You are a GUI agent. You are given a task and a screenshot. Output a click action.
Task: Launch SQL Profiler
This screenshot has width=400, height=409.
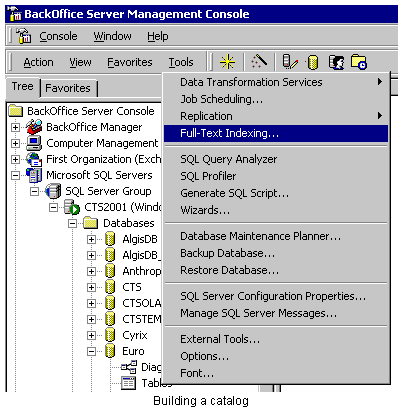[x=276, y=176]
